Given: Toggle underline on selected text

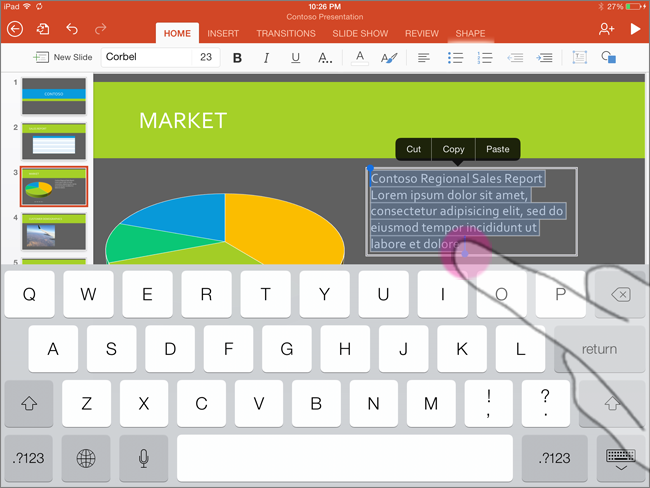Looking at the screenshot, I should tap(295, 58).
